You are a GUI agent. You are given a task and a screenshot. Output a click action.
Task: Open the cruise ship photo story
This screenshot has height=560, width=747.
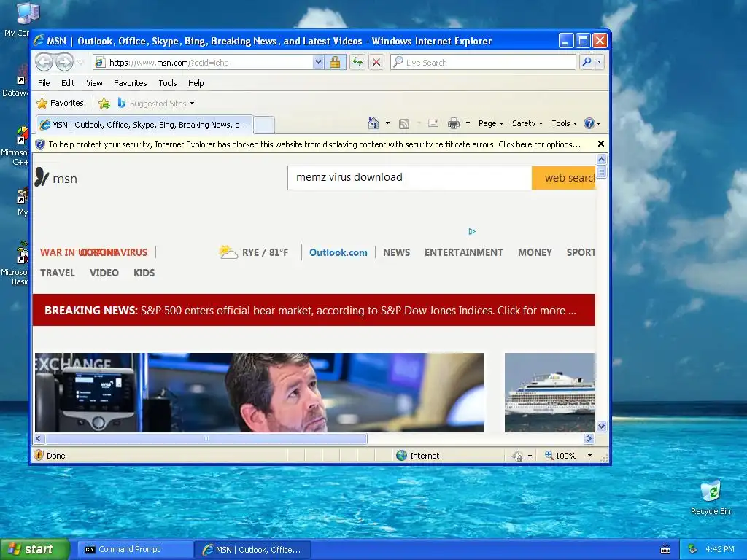pyautogui.click(x=550, y=392)
